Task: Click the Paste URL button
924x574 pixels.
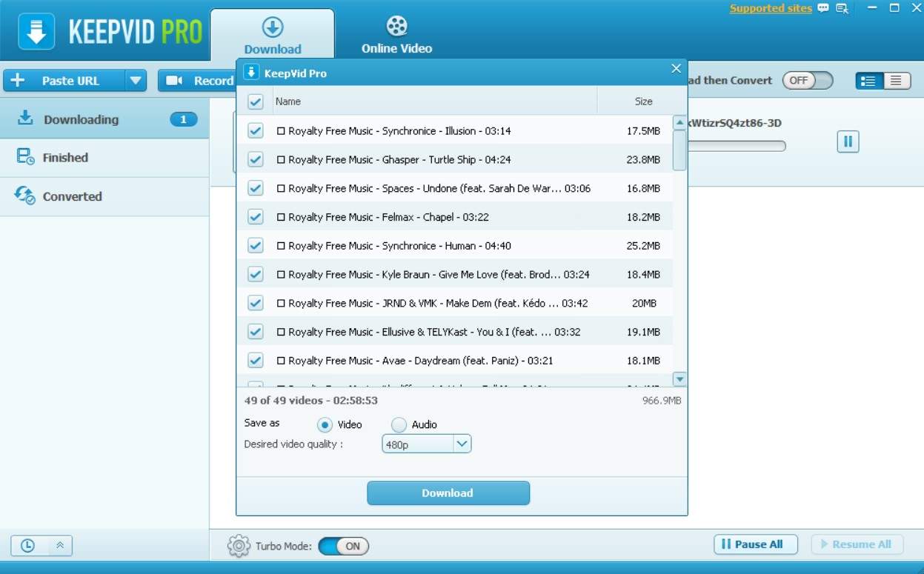Action: tap(64, 81)
